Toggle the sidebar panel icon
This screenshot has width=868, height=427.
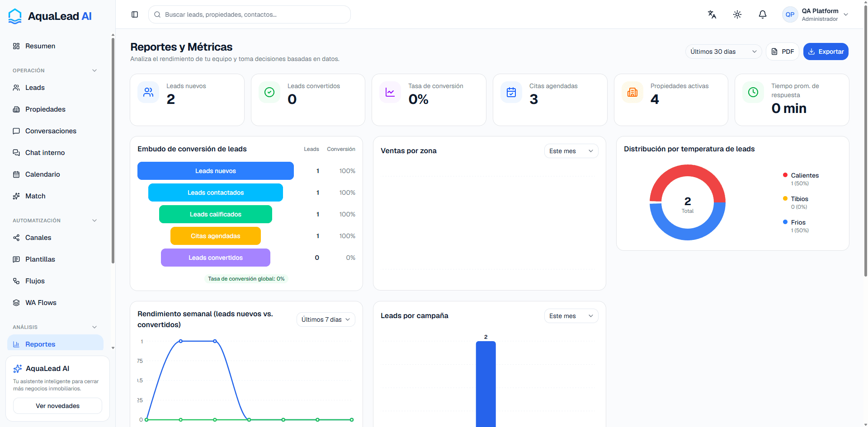pyautogui.click(x=135, y=14)
